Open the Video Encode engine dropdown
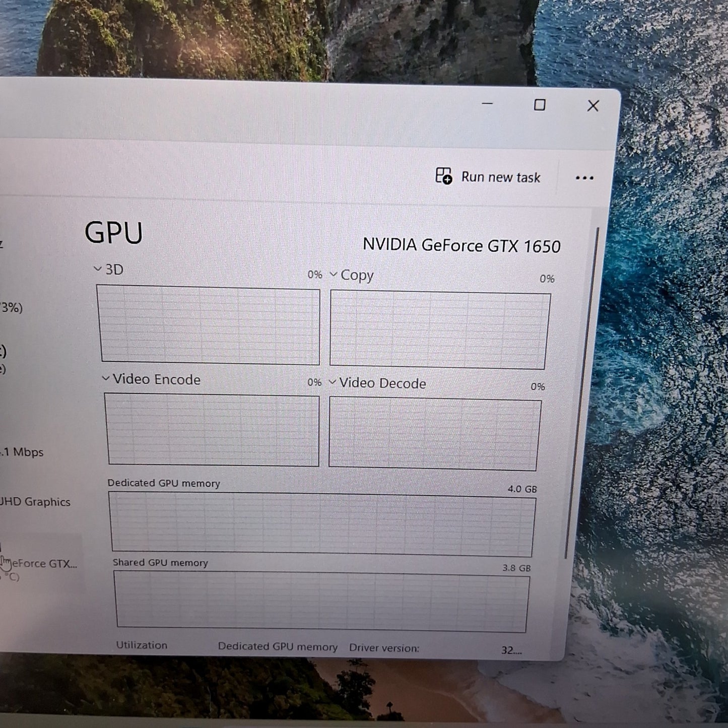This screenshot has width=728, height=728. 106,378
